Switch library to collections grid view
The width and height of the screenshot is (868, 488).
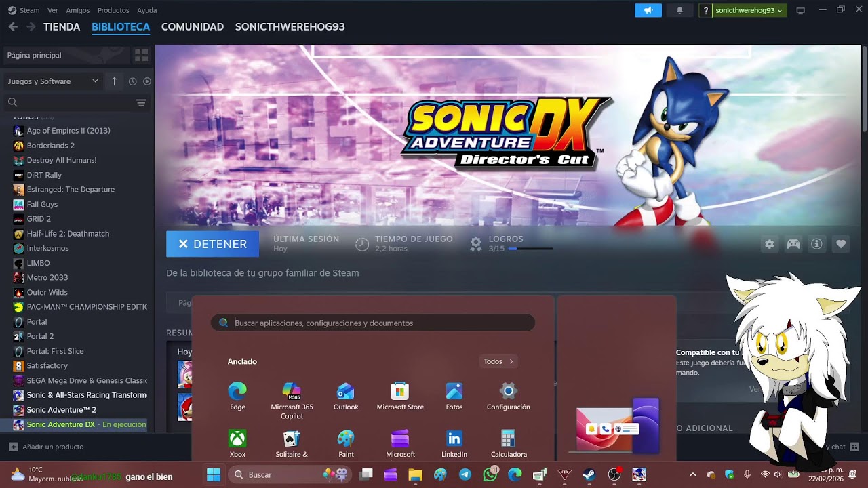[x=141, y=55]
